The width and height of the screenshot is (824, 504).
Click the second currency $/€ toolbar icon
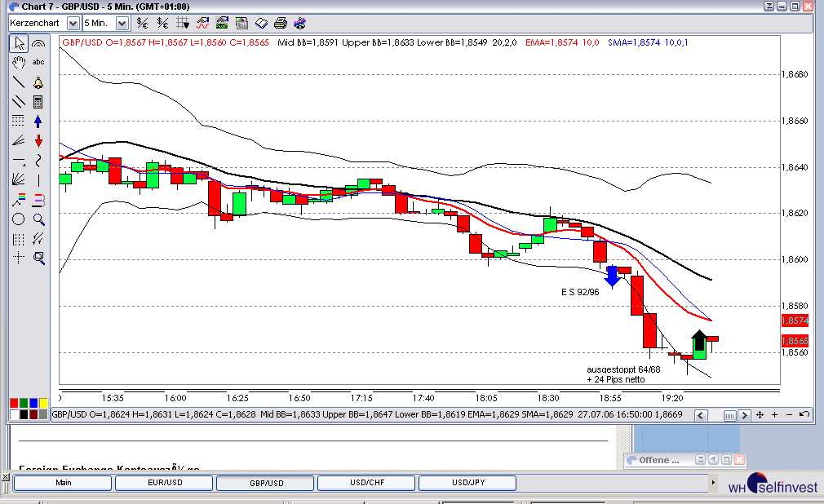tap(163, 23)
